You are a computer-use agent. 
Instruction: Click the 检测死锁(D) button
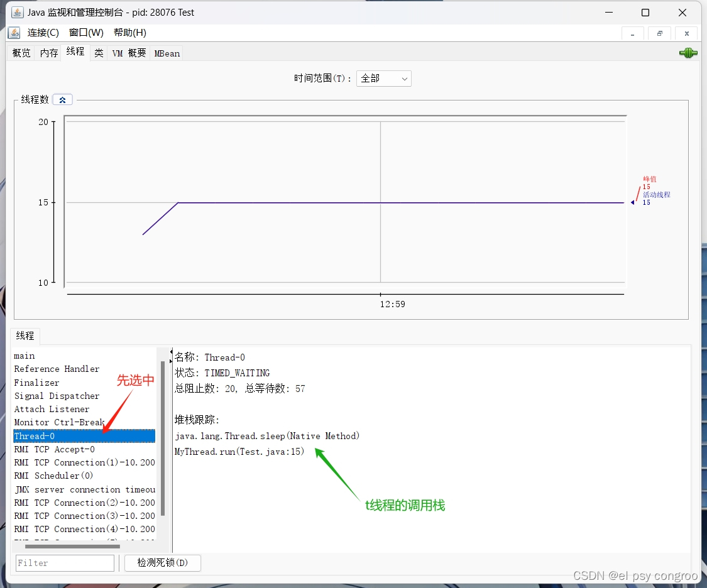point(163,563)
